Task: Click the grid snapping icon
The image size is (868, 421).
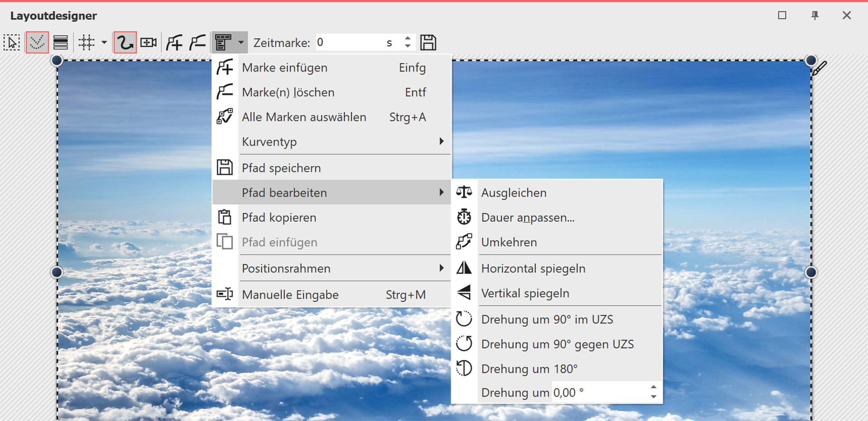Action: pyautogui.click(x=87, y=42)
